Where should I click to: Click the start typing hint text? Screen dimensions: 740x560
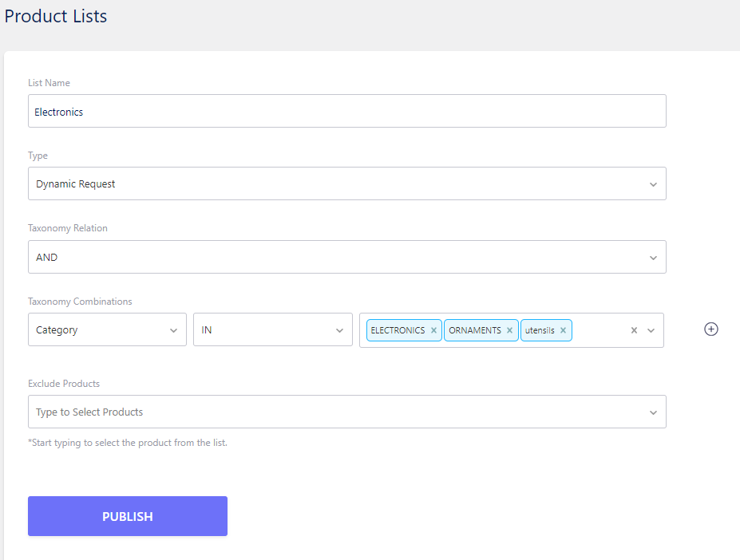click(x=128, y=443)
